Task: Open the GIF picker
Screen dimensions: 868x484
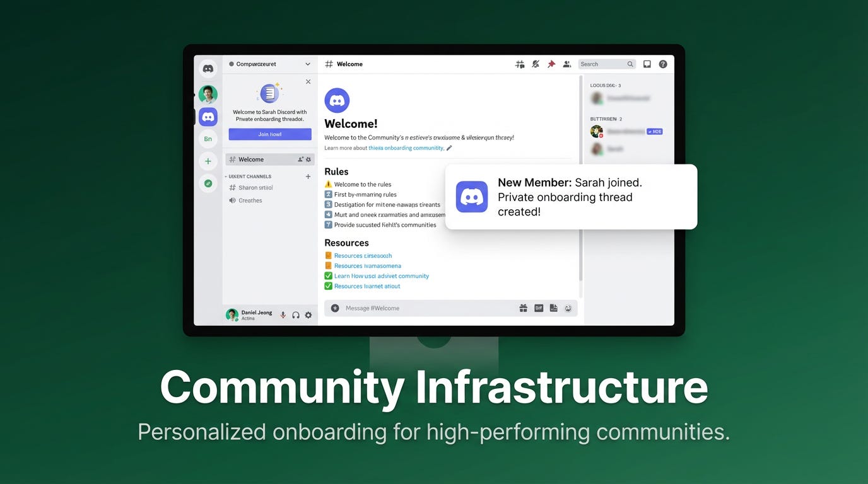Action: (539, 308)
